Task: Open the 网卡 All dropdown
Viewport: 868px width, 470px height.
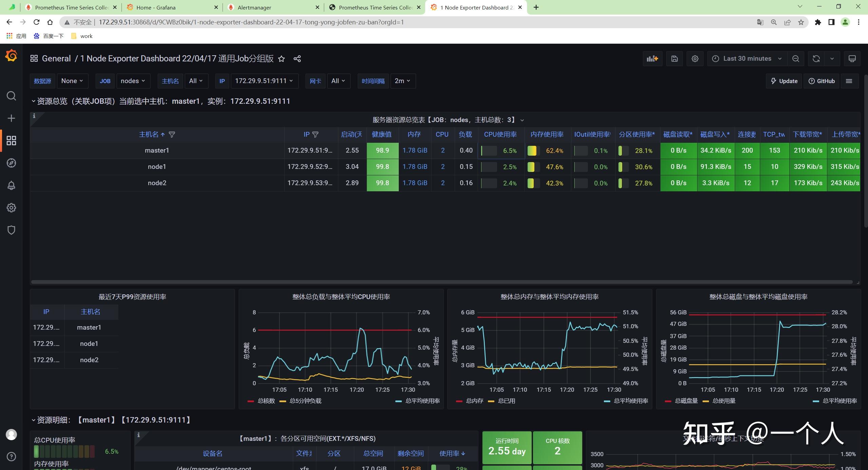Action: (x=338, y=81)
